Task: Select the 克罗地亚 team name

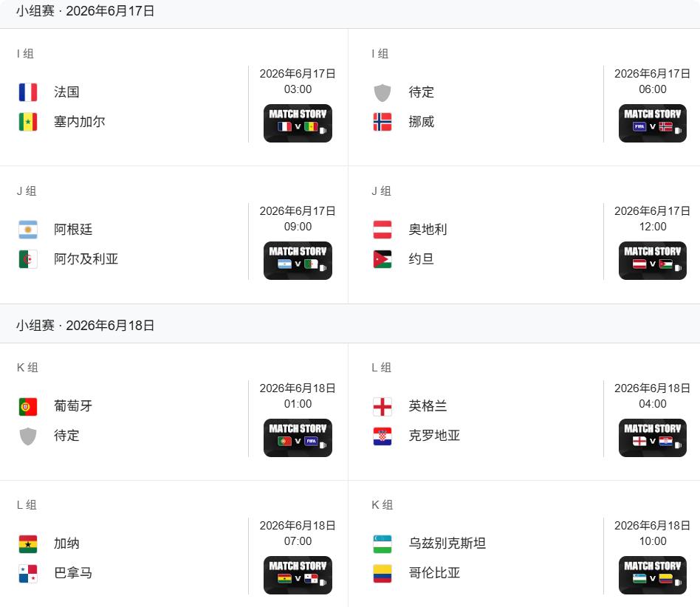Action: (x=434, y=436)
